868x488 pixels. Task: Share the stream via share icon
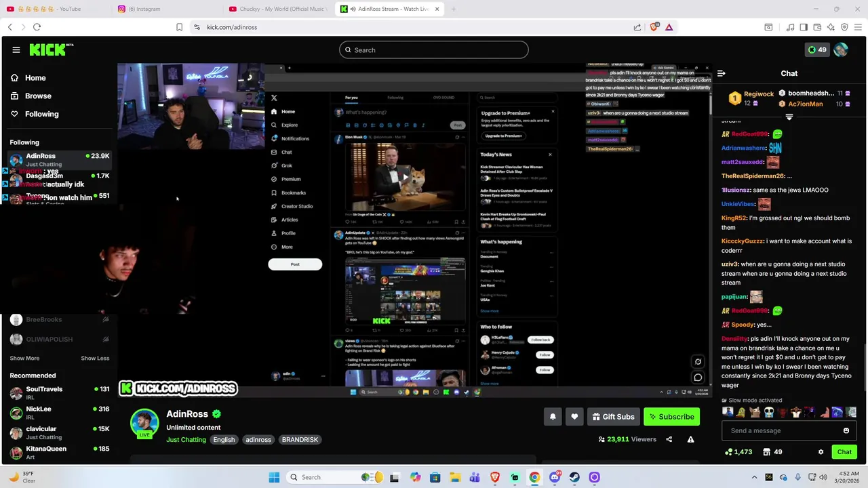[669, 439]
